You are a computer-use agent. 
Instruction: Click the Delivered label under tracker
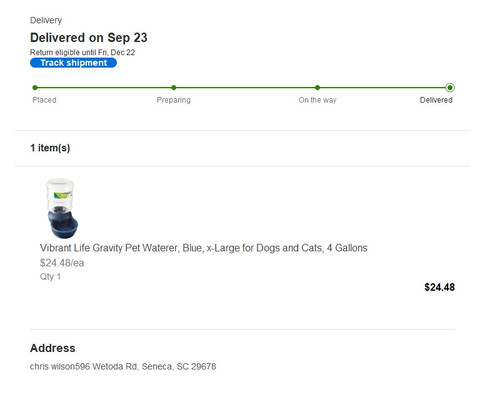[436, 100]
